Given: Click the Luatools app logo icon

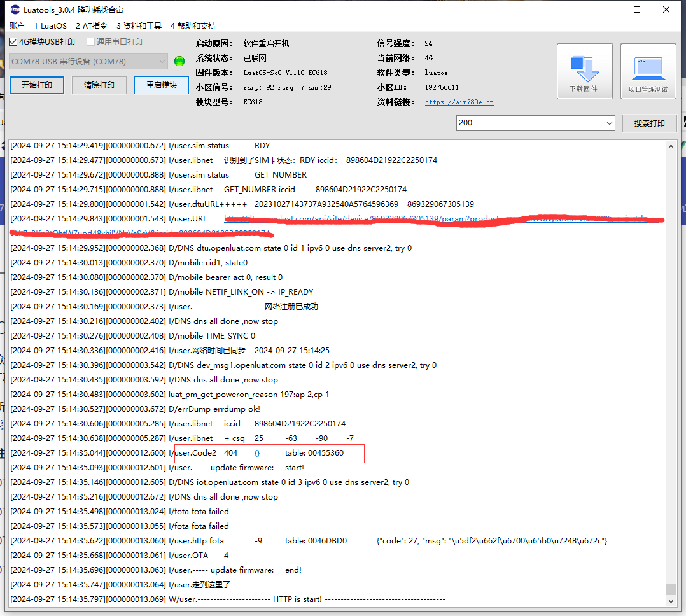Looking at the screenshot, I should [15, 9].
